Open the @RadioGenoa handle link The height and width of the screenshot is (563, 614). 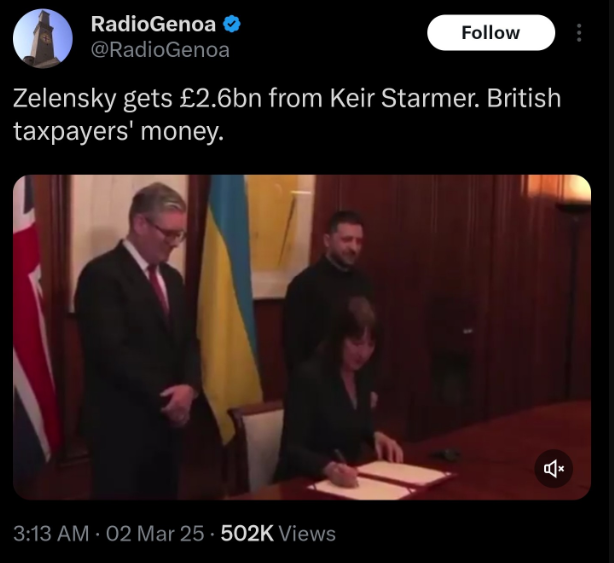[160, 50]
